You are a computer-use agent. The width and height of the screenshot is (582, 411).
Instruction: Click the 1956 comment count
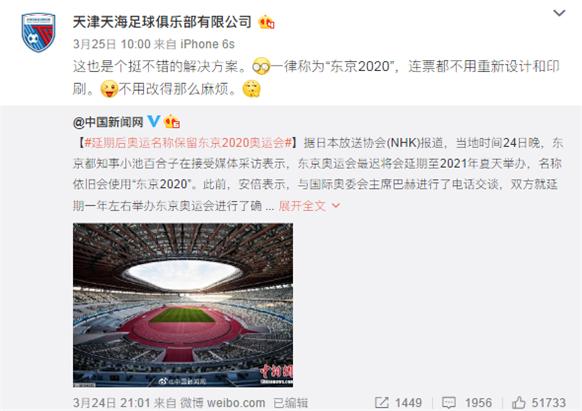pyautogui.click(x=478, y=403)
